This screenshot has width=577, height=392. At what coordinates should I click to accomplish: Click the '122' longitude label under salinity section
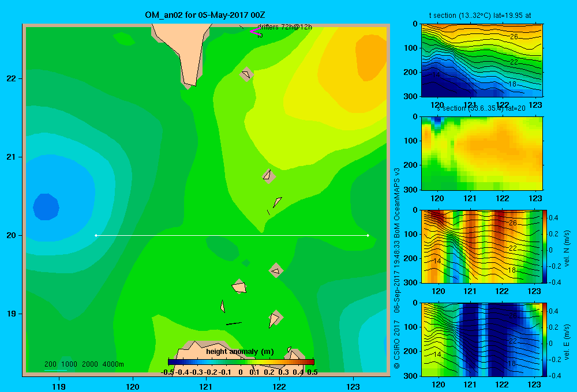pyautogui.click(x=503, y=198)
